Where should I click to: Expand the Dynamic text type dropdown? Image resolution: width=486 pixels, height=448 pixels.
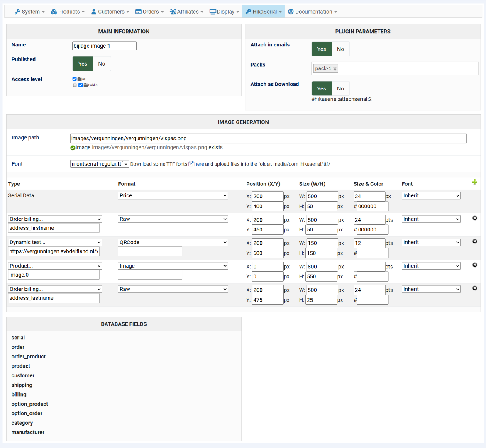55,243
